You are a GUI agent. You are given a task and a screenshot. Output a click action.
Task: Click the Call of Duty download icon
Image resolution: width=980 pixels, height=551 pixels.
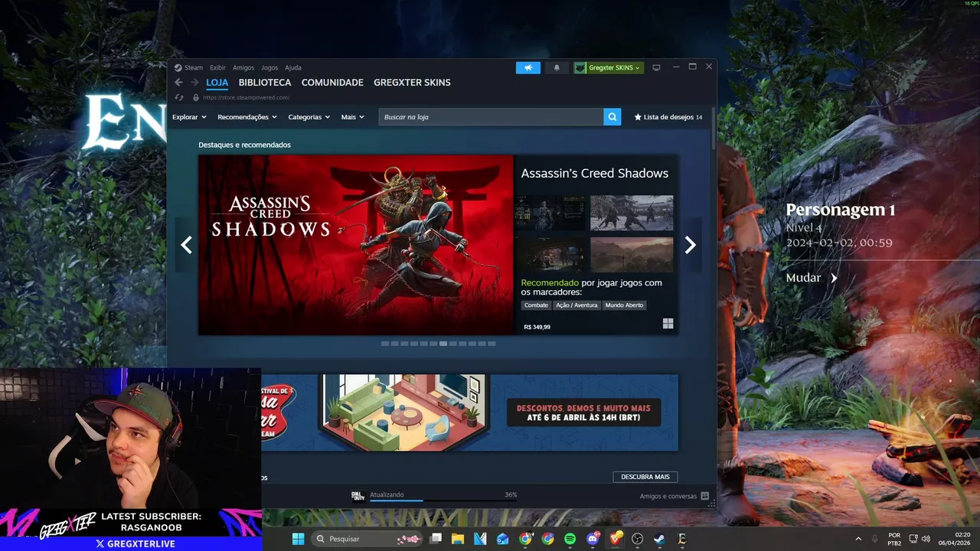click(357, 496)
